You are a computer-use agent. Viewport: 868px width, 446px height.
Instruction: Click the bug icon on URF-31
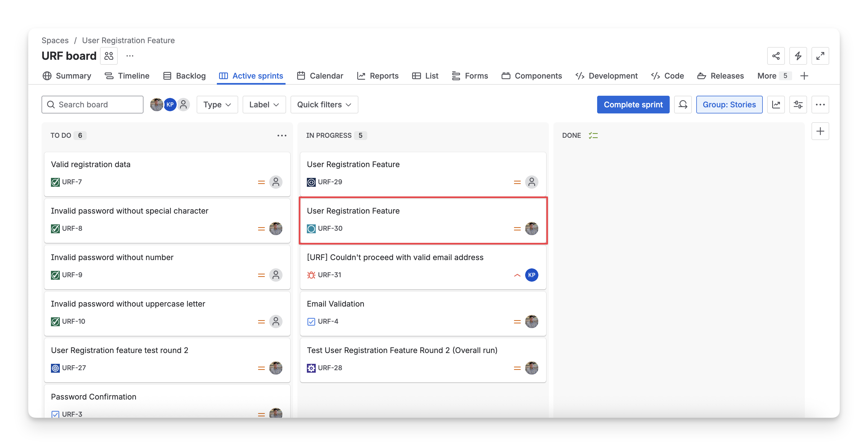pos(311,275)
